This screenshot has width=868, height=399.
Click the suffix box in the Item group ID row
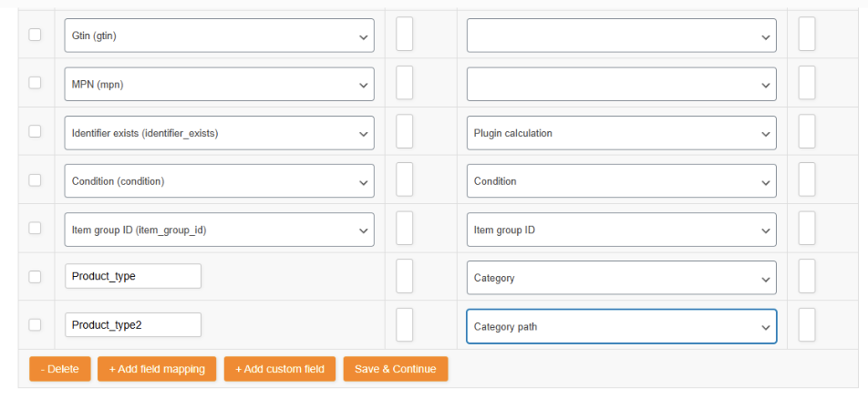click(x=807, y=228)
